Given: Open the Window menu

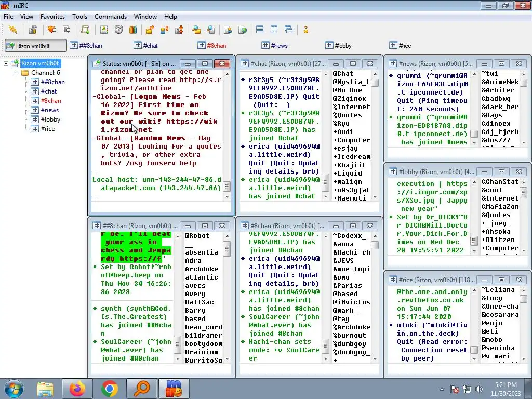Looking at the screenshot, I should tap(145, 17).
